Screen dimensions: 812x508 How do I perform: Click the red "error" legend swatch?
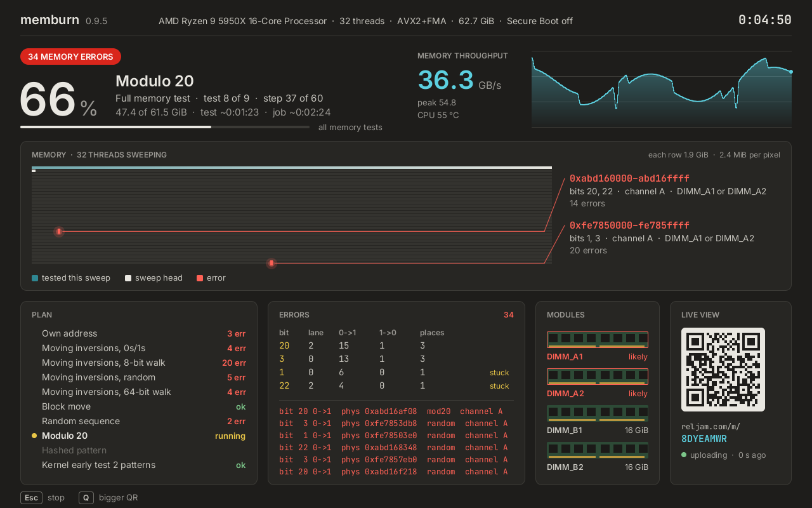click(x=200, y=278)
